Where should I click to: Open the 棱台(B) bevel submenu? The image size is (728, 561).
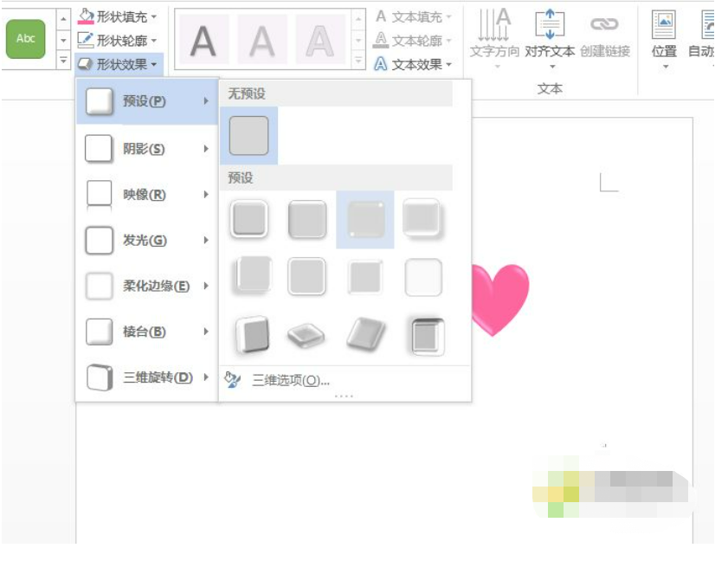pos(145,332)
